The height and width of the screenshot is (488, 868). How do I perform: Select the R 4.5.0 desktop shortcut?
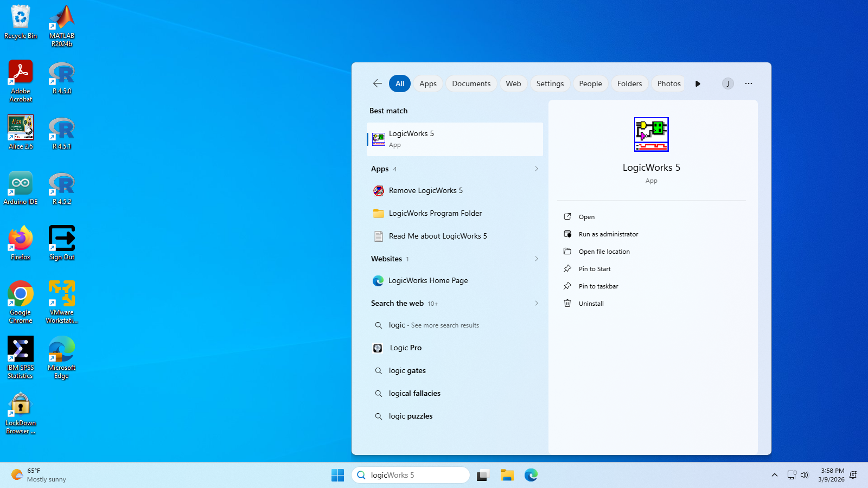62,78
